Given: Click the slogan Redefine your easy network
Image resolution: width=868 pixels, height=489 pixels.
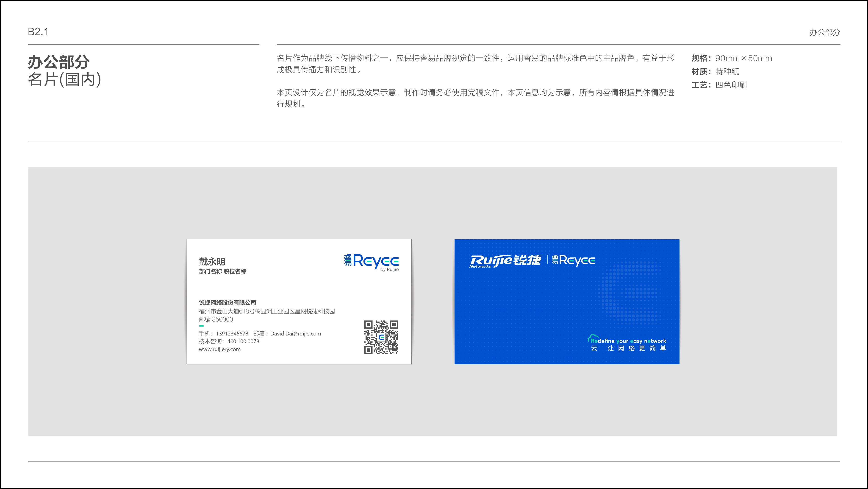Looking at the screenshot, I should [x=628, y=341].
